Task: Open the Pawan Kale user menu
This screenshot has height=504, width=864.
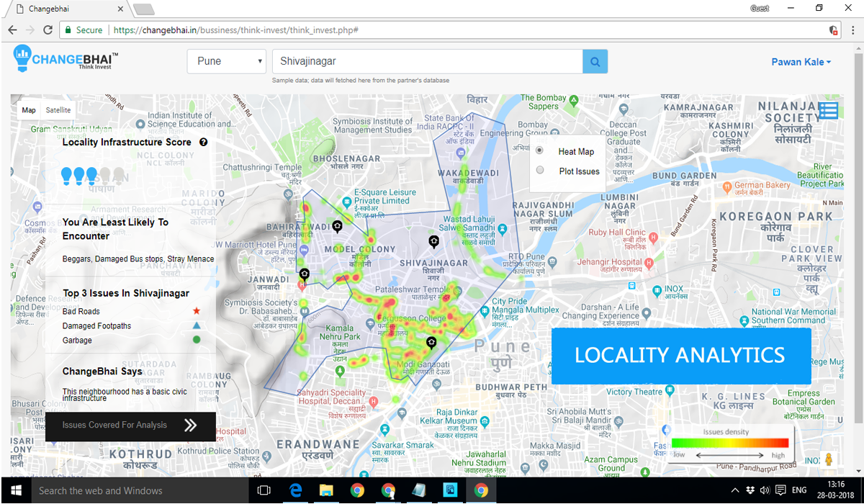Action: click(801, 62)
